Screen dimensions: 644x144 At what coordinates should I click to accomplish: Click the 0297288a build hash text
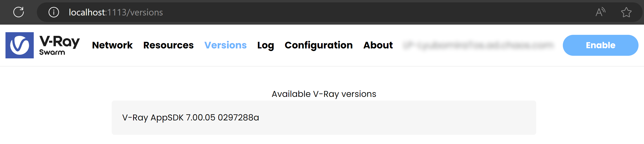238,117
